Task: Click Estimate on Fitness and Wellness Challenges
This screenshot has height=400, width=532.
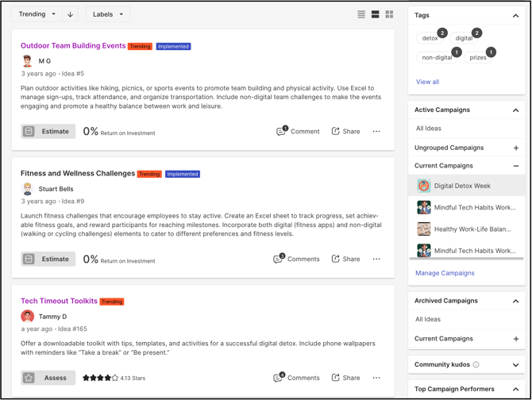Action: pos(48,259)
